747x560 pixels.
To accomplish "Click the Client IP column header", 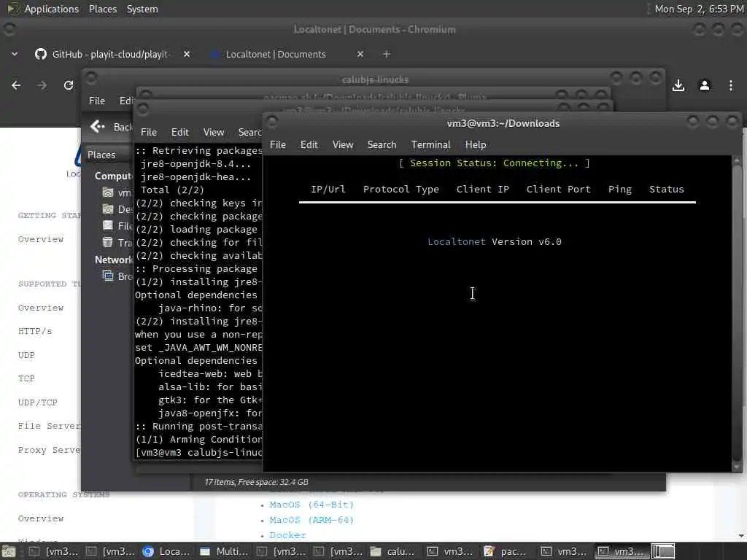I will tap(483, 190).
